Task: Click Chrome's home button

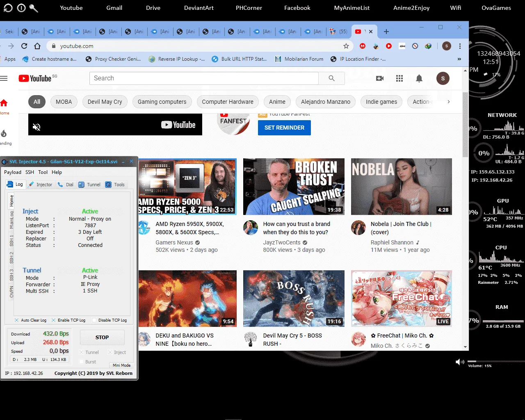Action: pyautogui.click(x=37, y=46)
